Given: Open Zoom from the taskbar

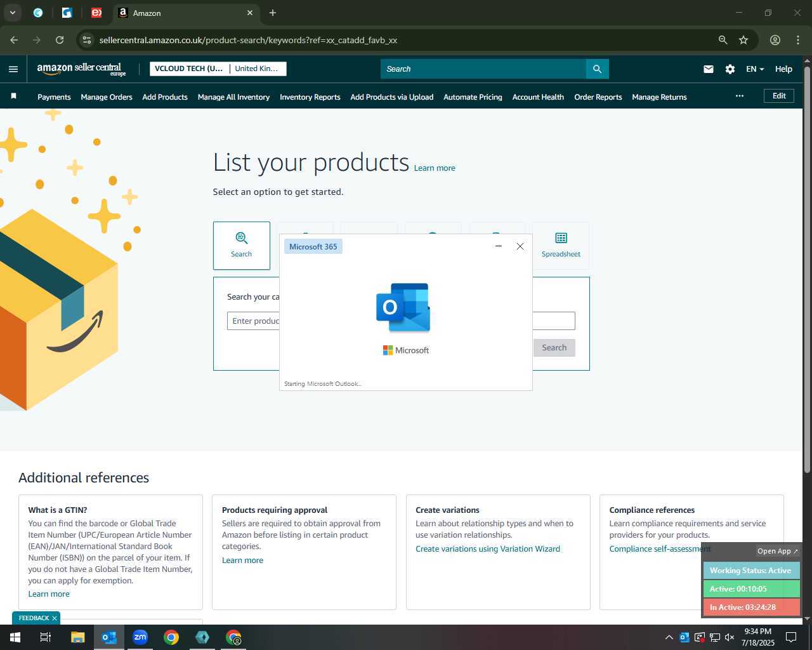Looking at the screenshot, I should 140,637.
